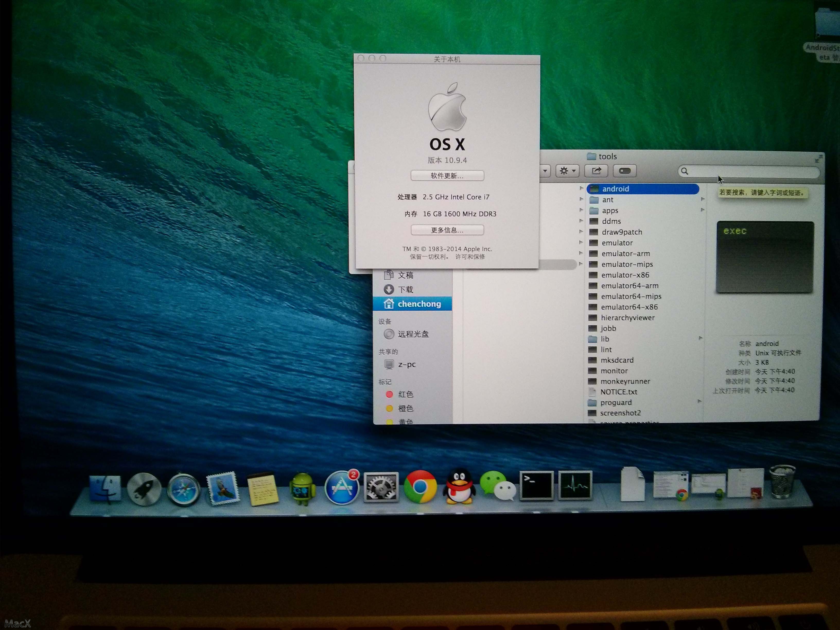Click the 版本 10.9.4 version text
The height and width of the screenshot is (630, 840).
click(x=447, y=161)
